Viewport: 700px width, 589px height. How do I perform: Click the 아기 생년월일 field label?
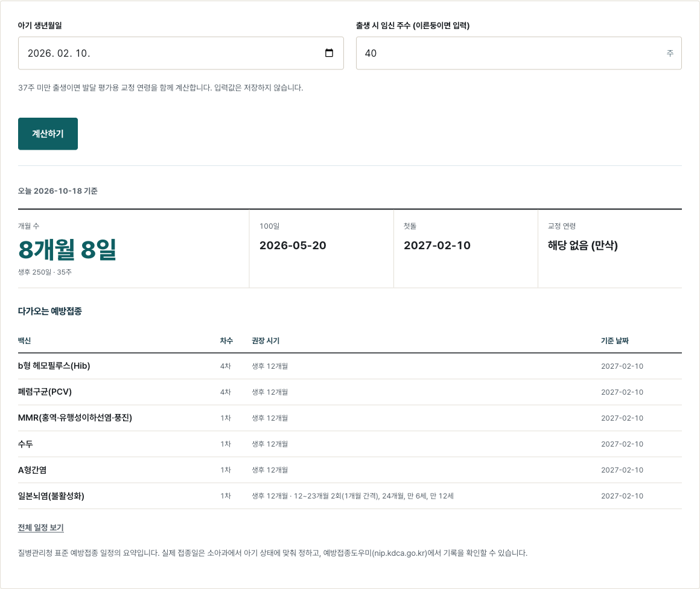click(x=40, y=25)
